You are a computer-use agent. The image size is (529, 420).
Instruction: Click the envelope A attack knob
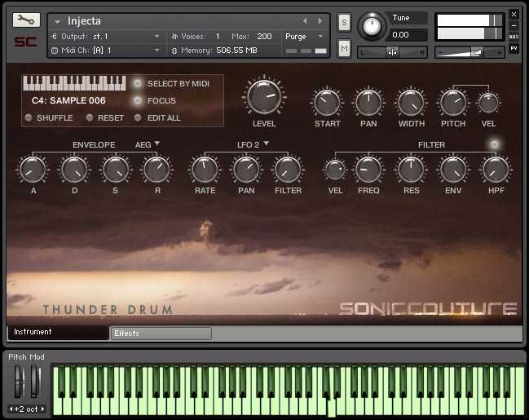(33, 170)
